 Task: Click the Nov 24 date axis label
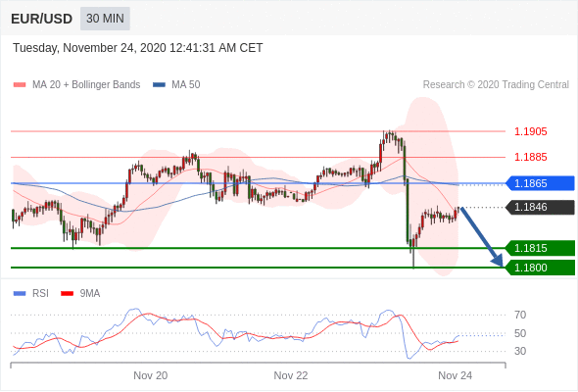[x=455, y=375]
